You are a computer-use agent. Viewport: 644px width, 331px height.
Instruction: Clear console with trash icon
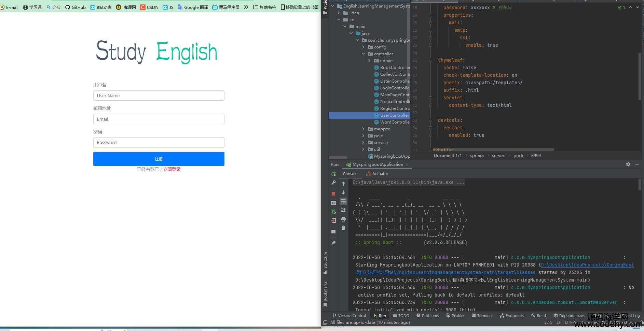point(343,228)
